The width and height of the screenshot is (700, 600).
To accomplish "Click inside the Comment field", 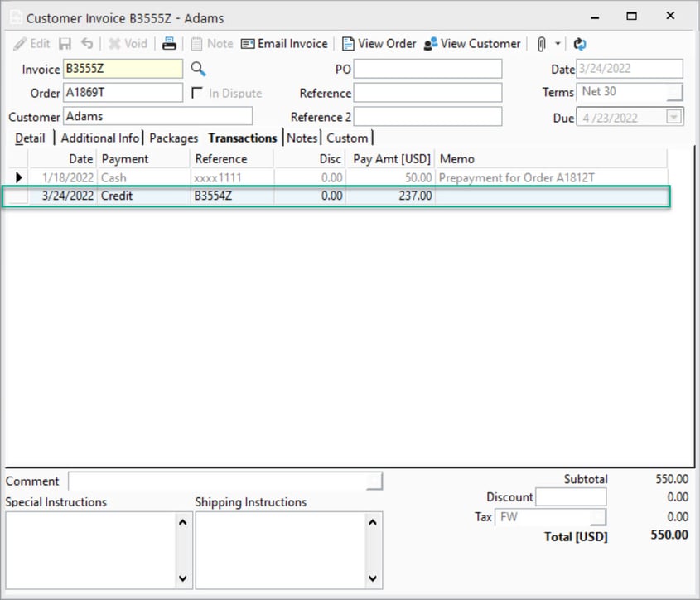I will click(224, 481).
